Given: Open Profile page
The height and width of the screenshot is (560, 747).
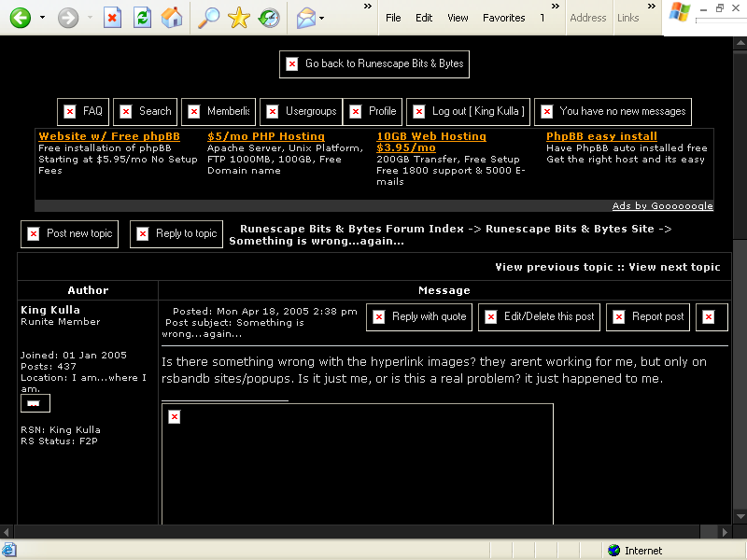Looking at the screenshot, I should [x=373, y=111].
